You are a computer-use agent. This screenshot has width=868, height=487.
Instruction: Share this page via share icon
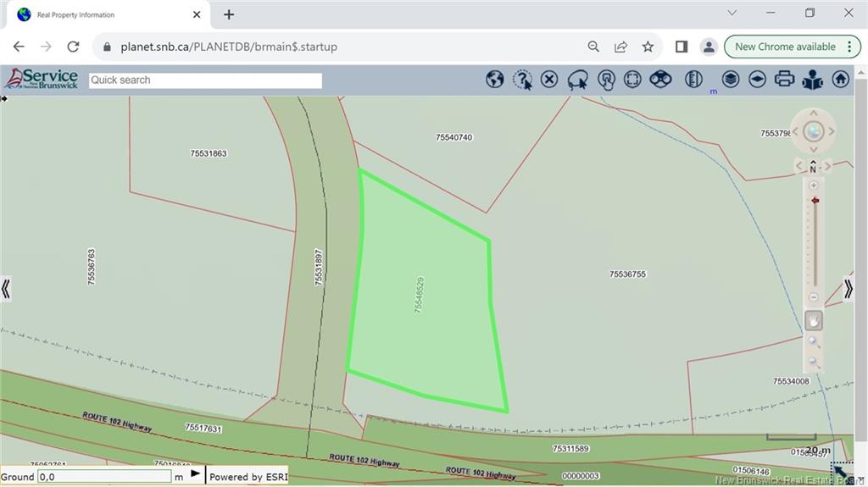point(620,47)
